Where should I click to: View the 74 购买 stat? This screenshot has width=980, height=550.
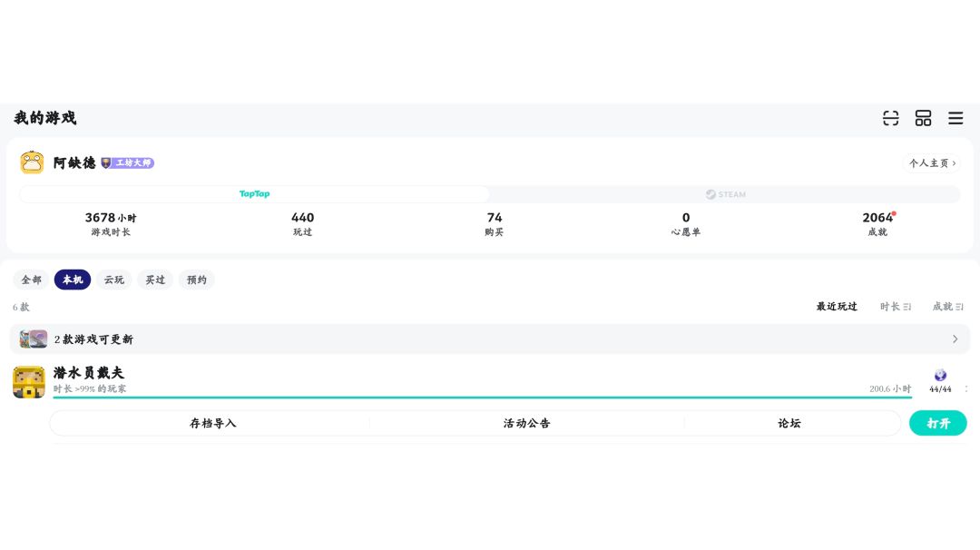495,224
